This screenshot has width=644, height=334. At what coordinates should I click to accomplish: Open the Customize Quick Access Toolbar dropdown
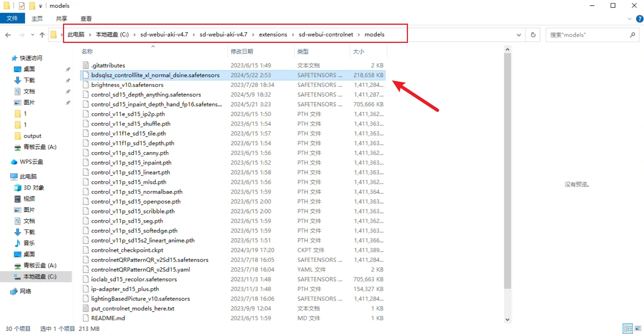pos(40,6)
